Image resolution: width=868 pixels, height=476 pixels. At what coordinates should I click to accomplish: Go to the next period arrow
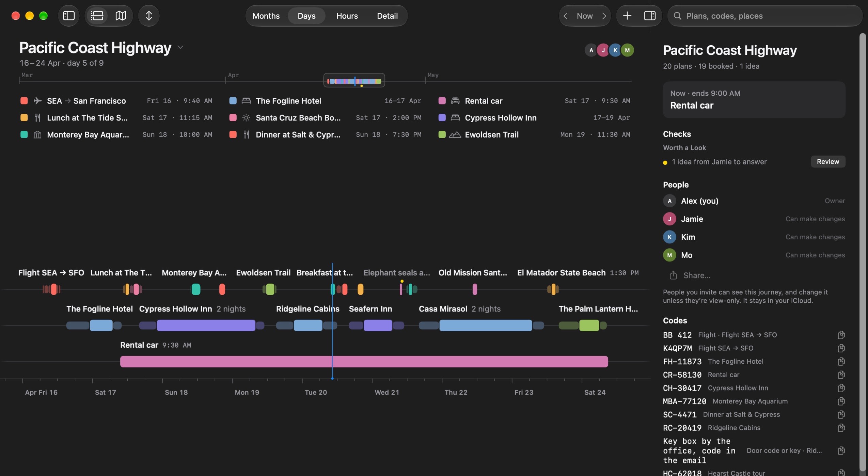[604, 16]
